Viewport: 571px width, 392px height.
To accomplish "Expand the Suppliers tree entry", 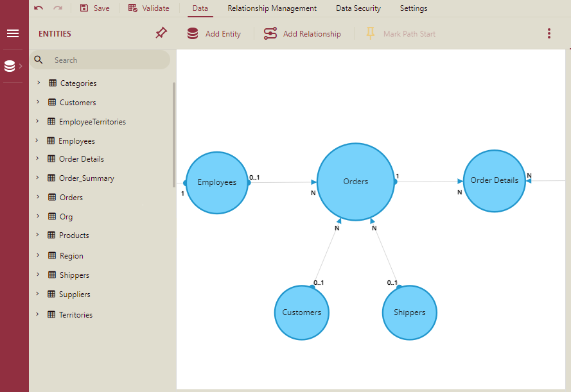I will point(38,294).
